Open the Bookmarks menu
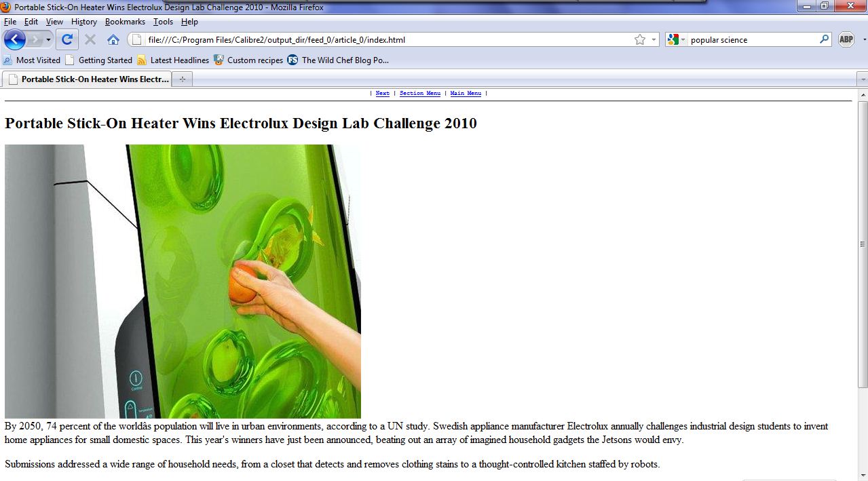Screen dimensions: 868x481 [x=125, y=22]
